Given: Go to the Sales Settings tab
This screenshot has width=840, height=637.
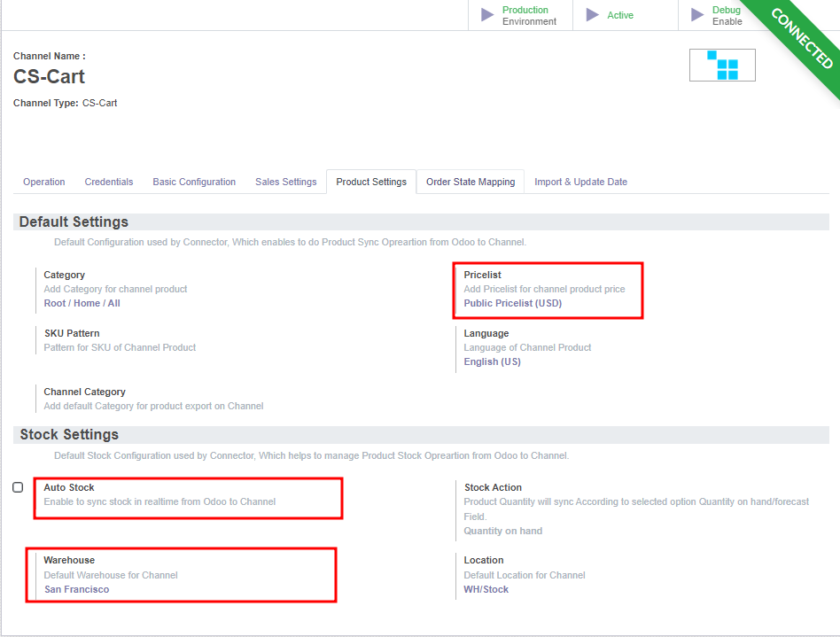Looking at the screenshot, I should point(285,182).
